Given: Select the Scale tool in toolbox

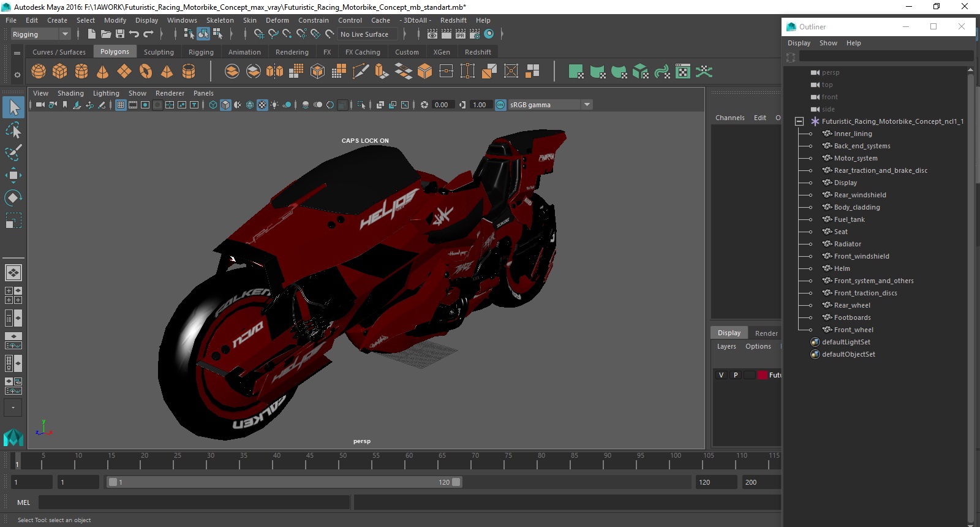Looking at the screenshot, I should coord(13,221).
